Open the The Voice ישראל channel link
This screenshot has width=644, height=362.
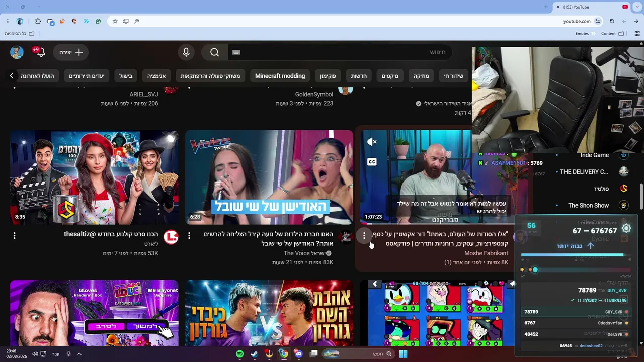click(304, 253)
